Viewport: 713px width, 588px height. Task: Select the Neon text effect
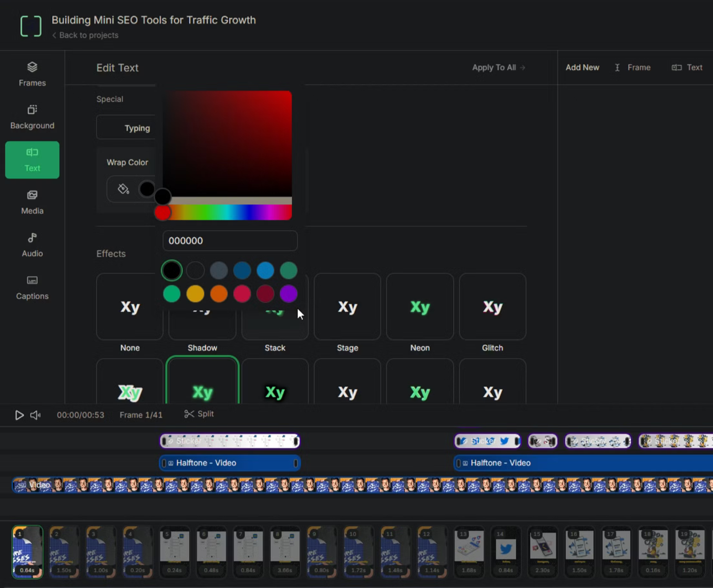[x=420, y=307]
